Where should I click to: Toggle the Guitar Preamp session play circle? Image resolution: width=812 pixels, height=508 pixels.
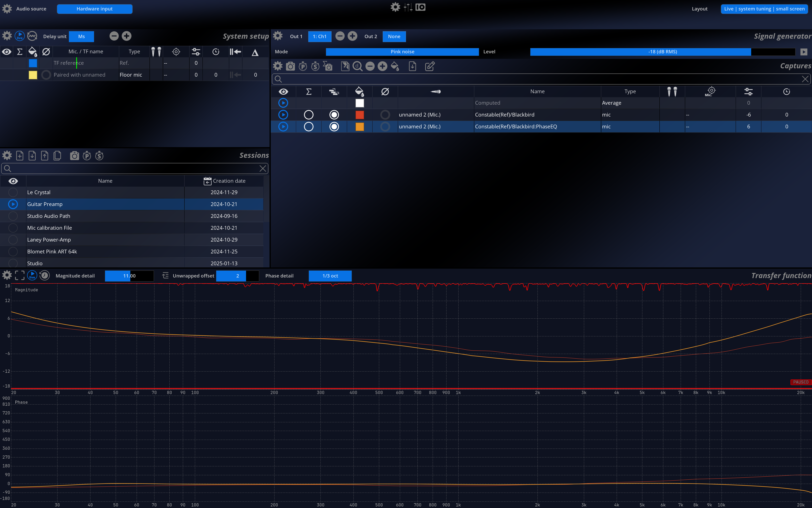pyautogui.click(x=13, y=204)
